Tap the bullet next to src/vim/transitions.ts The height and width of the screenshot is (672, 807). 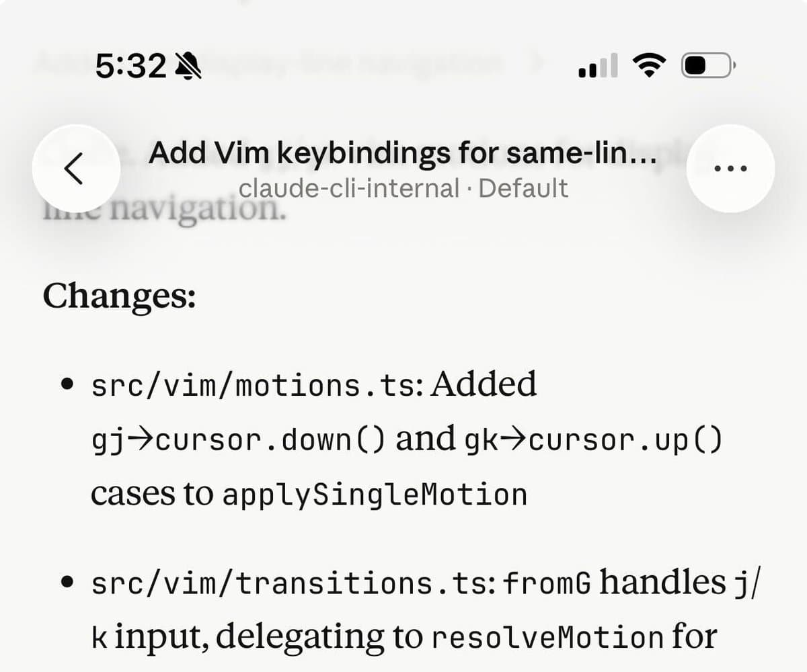67,583
